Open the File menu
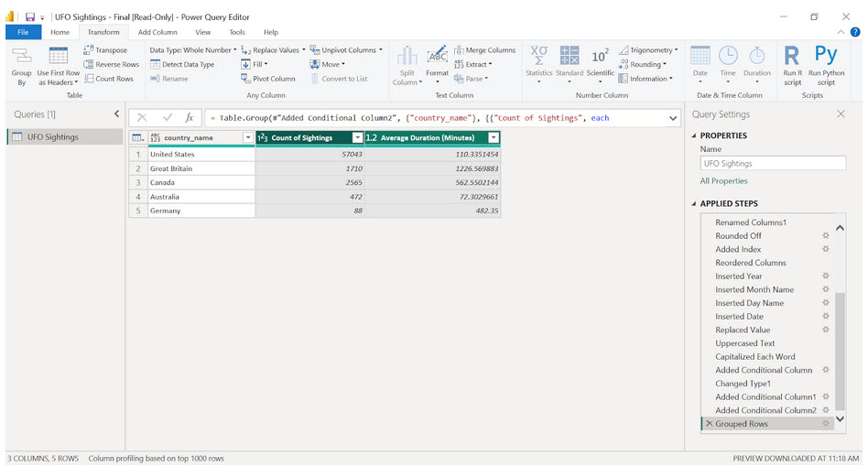 [x=23, y=32]
